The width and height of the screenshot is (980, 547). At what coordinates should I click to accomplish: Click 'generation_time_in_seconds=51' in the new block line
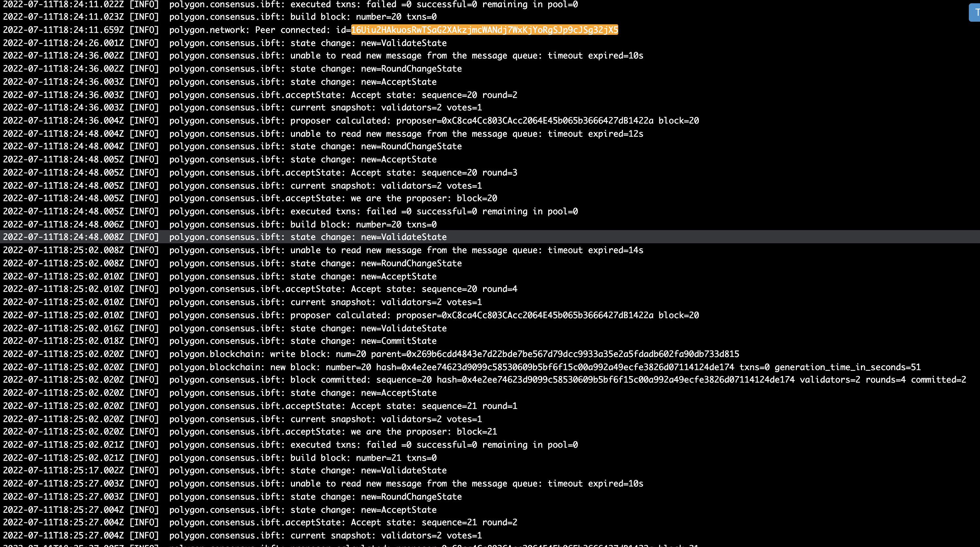coord(847,367)
